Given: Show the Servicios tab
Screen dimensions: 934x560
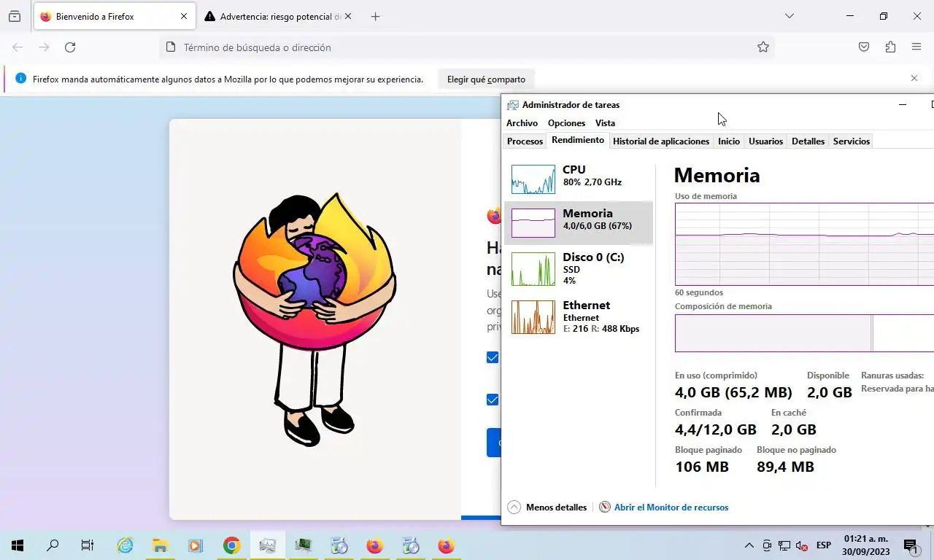Looking at the screenshot, I should [851, 141].
